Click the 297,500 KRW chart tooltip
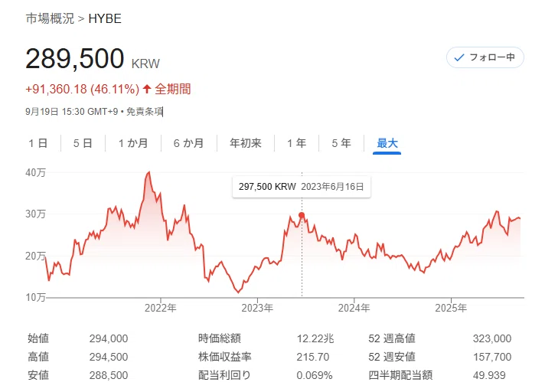545x392 pixels. 302,187
